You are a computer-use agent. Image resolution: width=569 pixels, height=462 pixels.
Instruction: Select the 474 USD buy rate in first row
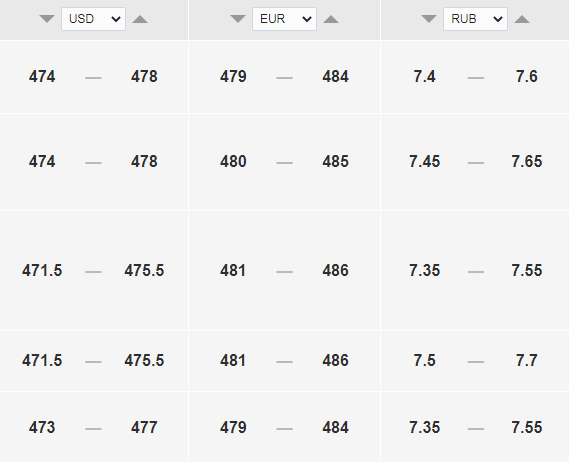click(42, 77)
